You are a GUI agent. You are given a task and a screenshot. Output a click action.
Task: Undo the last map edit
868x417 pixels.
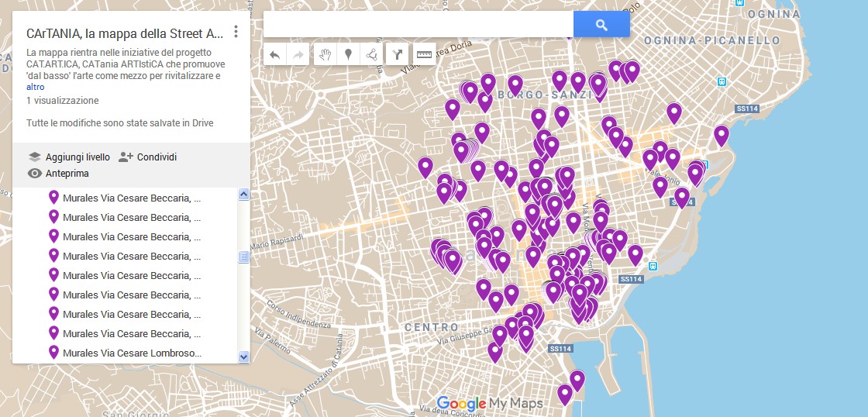(x=275, y=54)
